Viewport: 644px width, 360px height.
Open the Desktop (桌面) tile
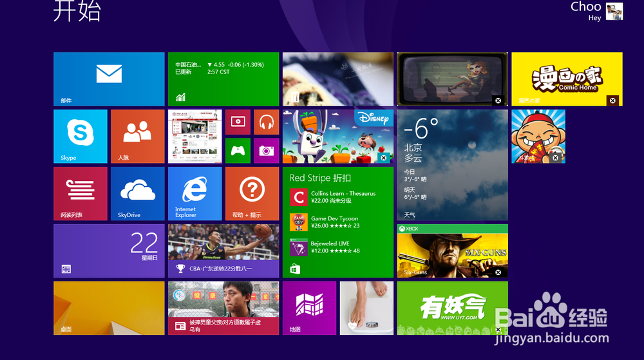109,308
